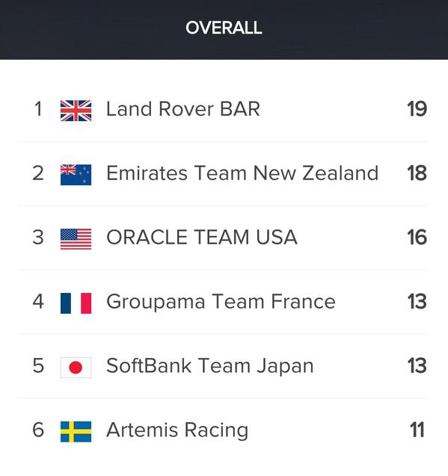Screen dimensions: 448x476
Task: Click rank number 4 beside France flag
Action: point(38,301)
